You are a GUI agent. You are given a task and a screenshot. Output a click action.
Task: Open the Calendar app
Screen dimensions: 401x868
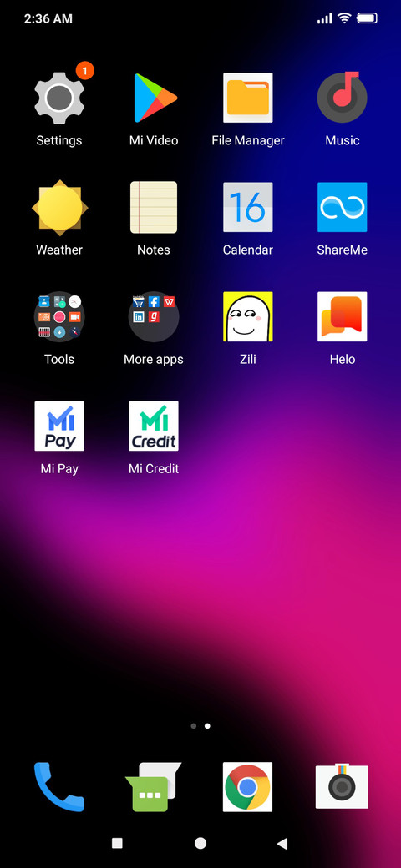[x=247, y=207]
